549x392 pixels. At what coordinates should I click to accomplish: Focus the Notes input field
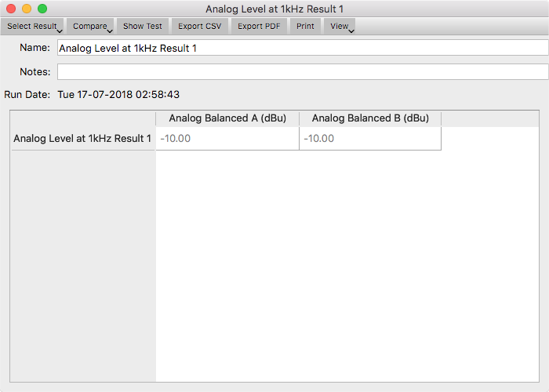(x=303, y=72)
